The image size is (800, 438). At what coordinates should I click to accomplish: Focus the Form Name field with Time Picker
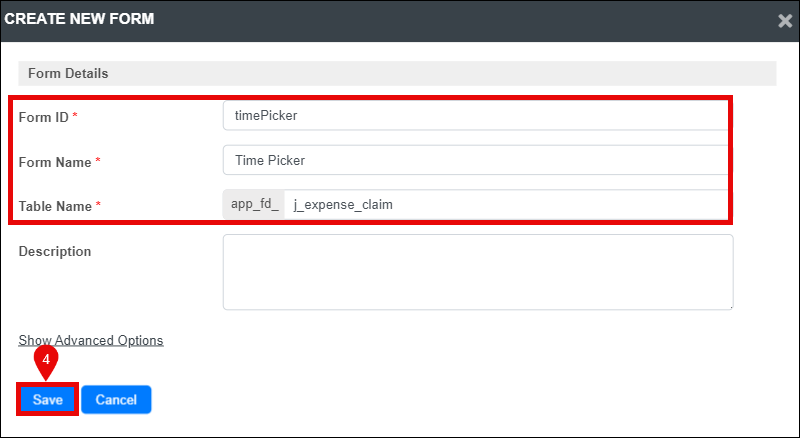476,160
